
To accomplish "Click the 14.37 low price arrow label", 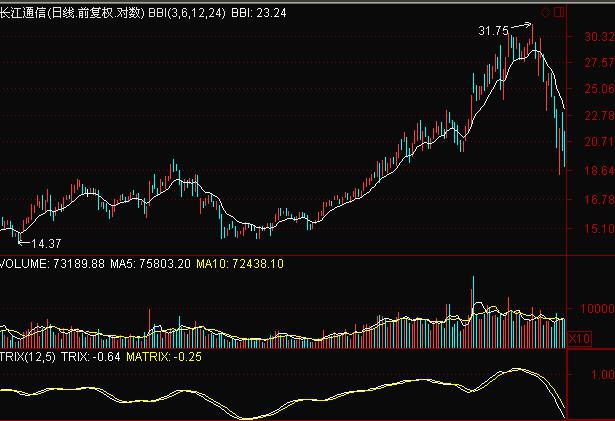I will (x=46, y=243).
